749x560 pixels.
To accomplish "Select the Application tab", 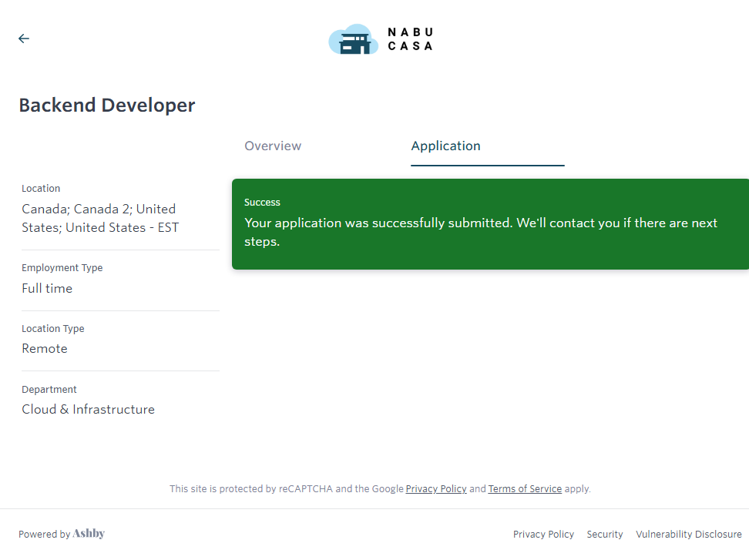I will point(445,146).
